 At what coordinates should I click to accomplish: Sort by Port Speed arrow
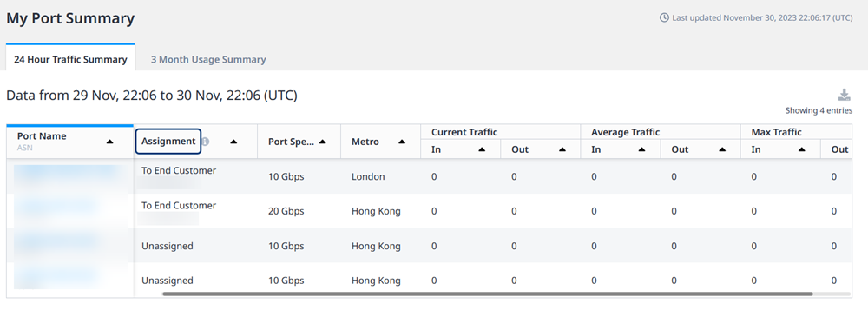pyautogui.click(x=323, y=142)
